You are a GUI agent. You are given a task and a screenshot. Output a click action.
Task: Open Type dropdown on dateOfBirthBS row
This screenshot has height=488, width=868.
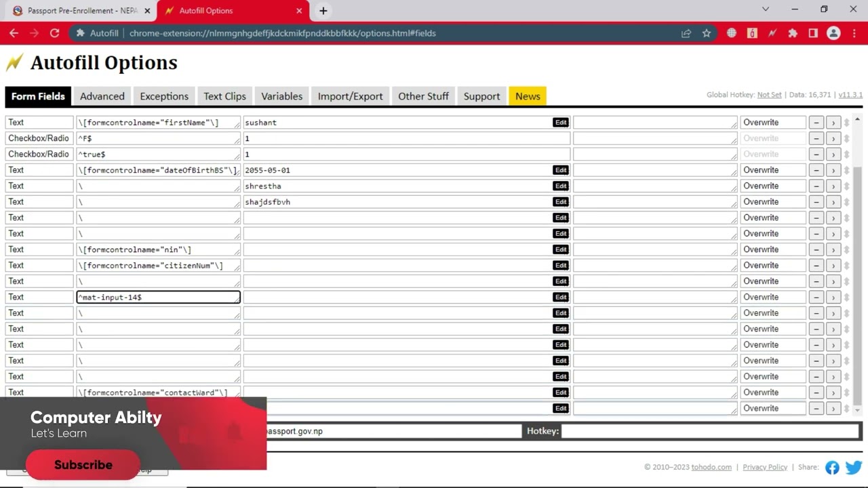pos(39,170)
